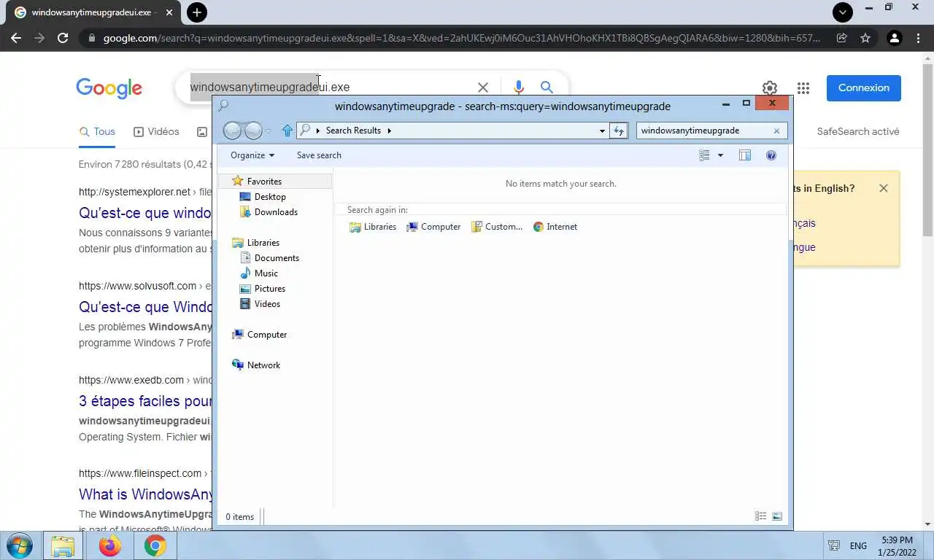Click the Chrome address bar URL
The height and width of the screenshot is (560, 934).
(461, 38)
